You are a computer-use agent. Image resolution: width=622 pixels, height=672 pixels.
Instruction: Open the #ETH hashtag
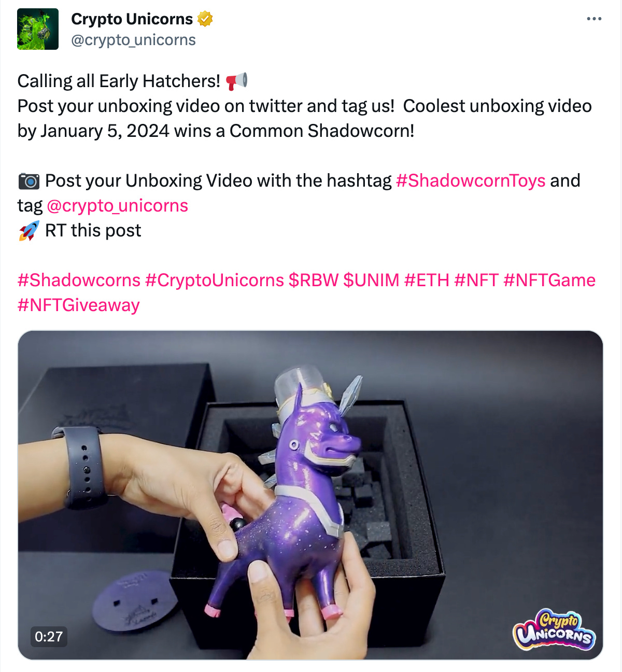pyautogui.click(x=427, y=280)
